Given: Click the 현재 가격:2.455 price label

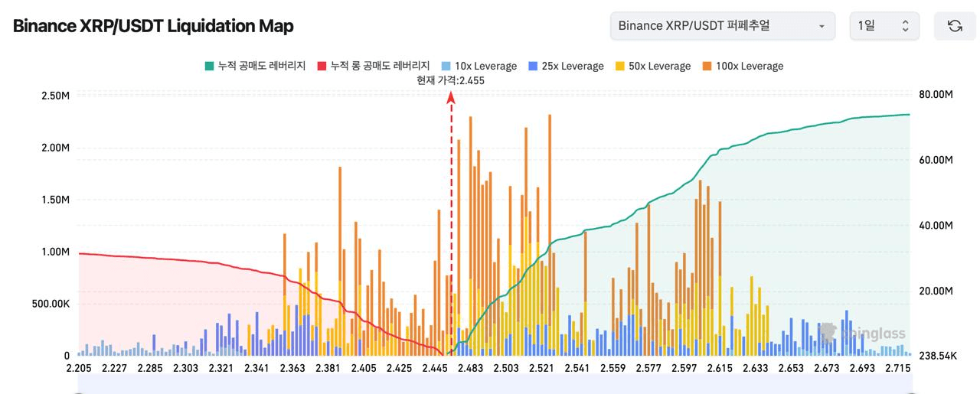Looking at the screenshot, I should coord(456,80).
